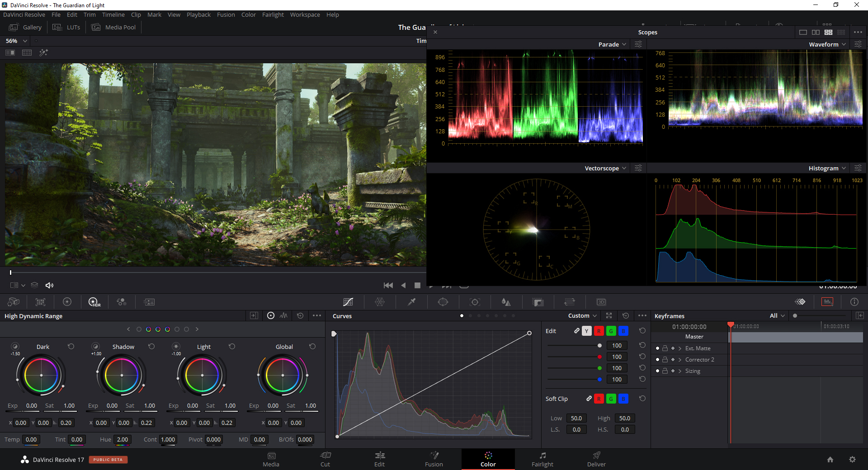Open the viewer zoom 56% dropdown
This screenshot has width=868, height=470.
click(16, 41)
